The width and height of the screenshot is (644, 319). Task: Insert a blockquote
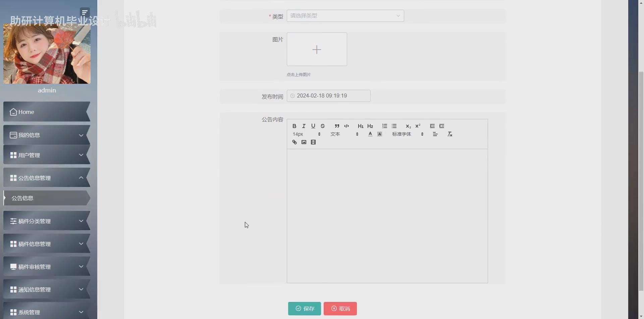tap(337, 126)
